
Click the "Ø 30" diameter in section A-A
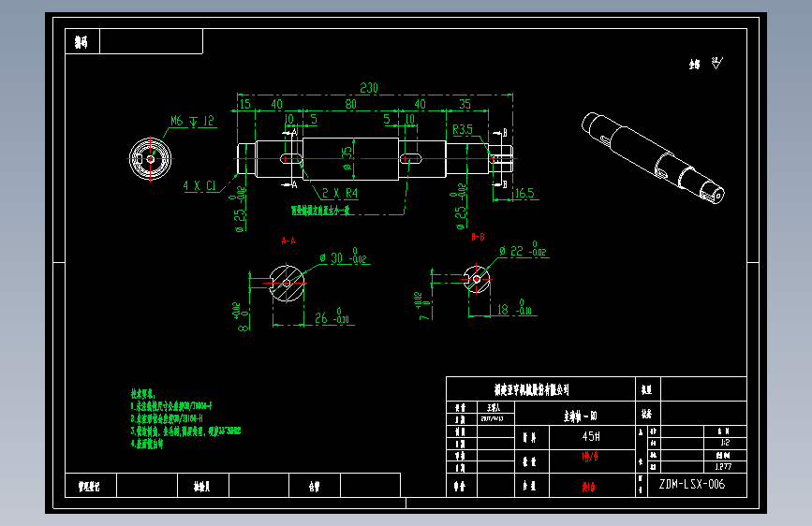point(344,256)
